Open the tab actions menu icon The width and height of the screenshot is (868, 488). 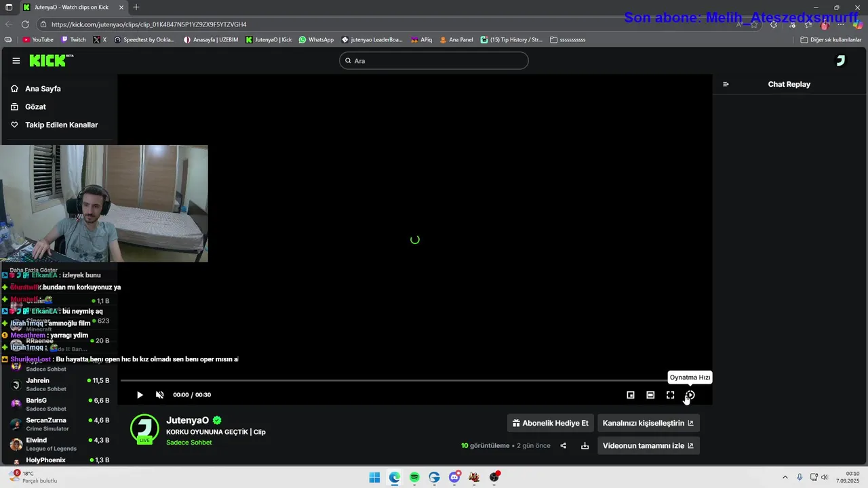click(9, 7)
